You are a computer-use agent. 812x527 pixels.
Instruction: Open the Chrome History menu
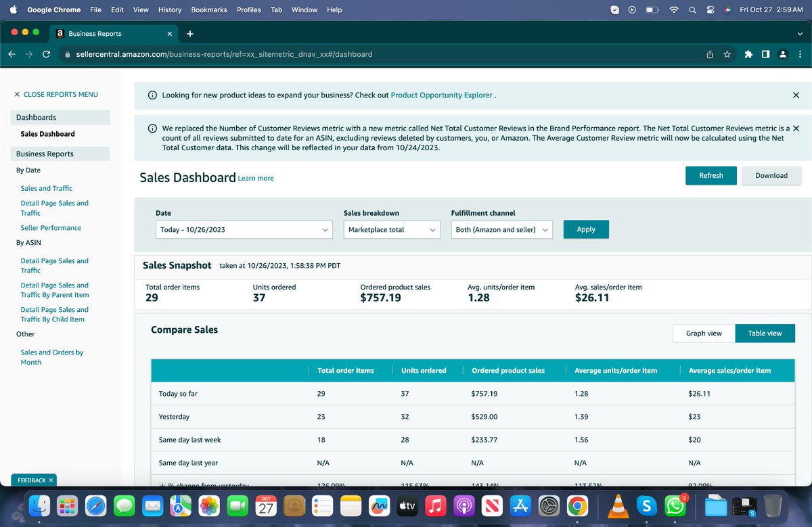coord(170,10)
